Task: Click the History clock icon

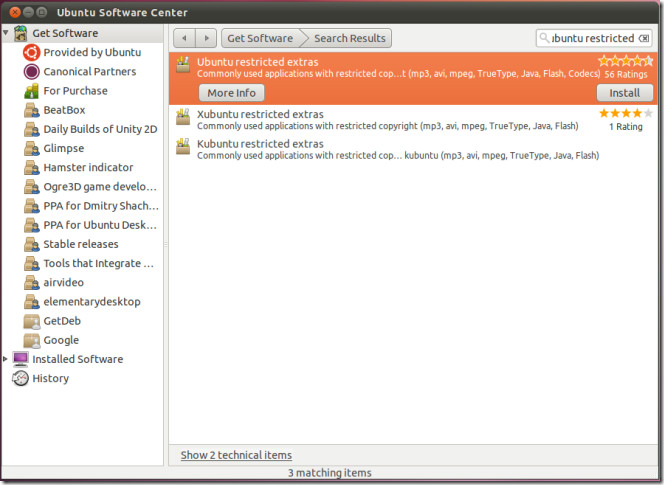Action: pyautogui.click(x=20, y=378)
